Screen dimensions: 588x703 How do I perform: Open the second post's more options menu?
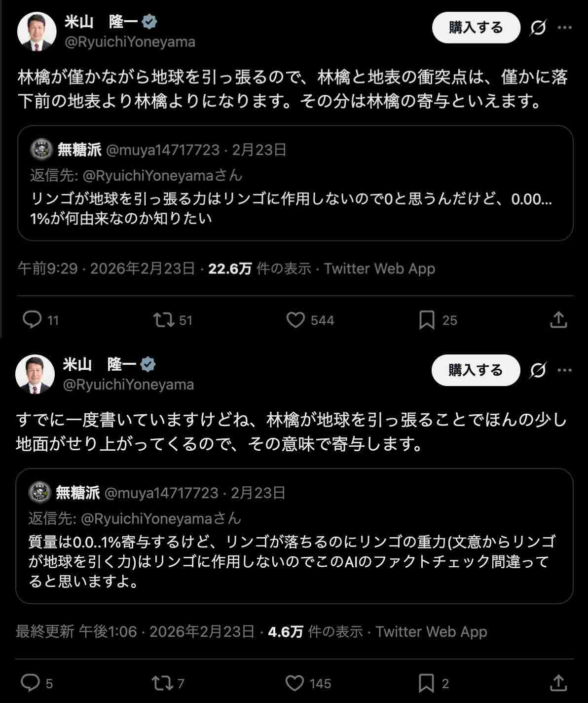click(x=564, y=370)
